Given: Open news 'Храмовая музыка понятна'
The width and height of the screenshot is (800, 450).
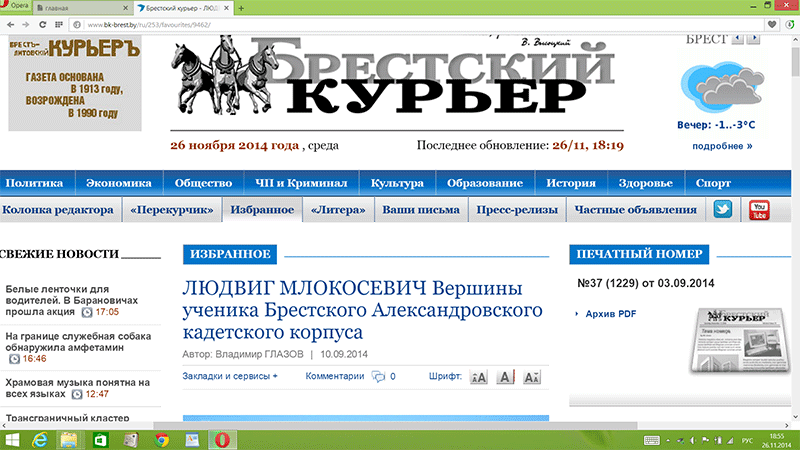Looking at the screenshot, I should pos(78,388).
